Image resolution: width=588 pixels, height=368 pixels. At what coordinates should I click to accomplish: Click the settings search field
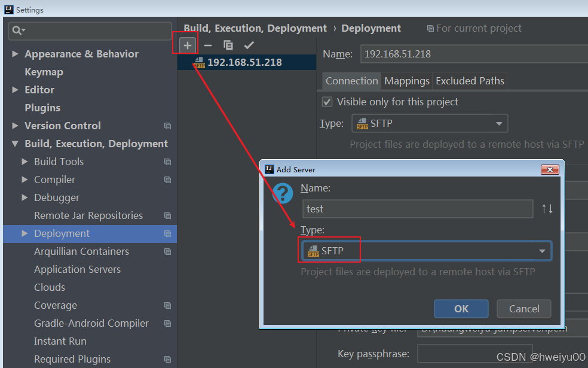click(x=90, y=31)
